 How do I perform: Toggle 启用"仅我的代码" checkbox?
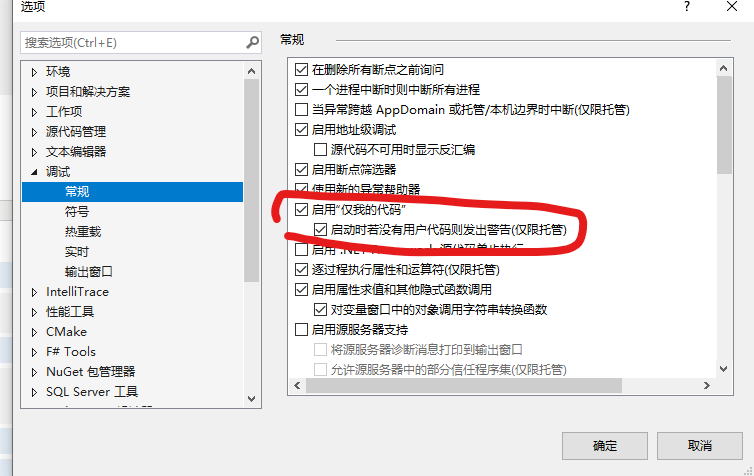(302, 210)
